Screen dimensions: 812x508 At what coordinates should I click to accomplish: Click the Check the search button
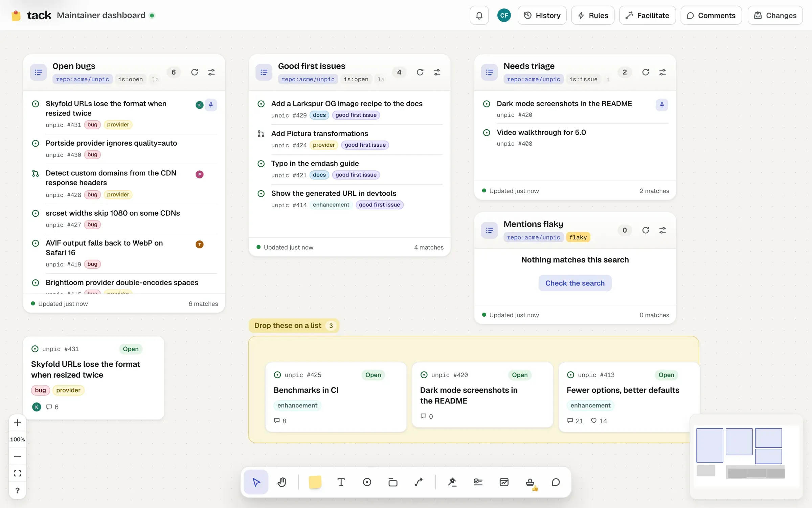575,283
